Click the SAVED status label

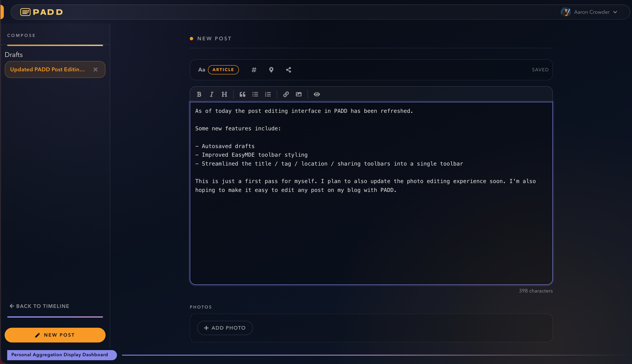[x=540, y=70]
